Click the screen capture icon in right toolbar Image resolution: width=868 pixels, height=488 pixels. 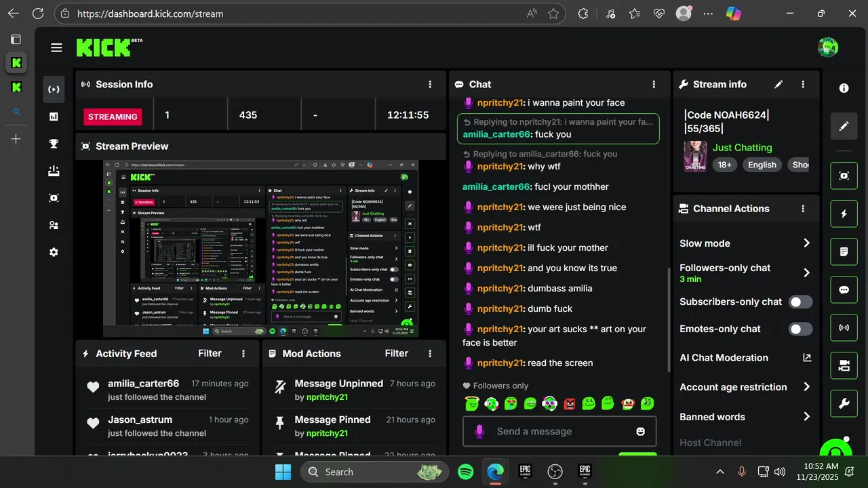click(844, 176)
